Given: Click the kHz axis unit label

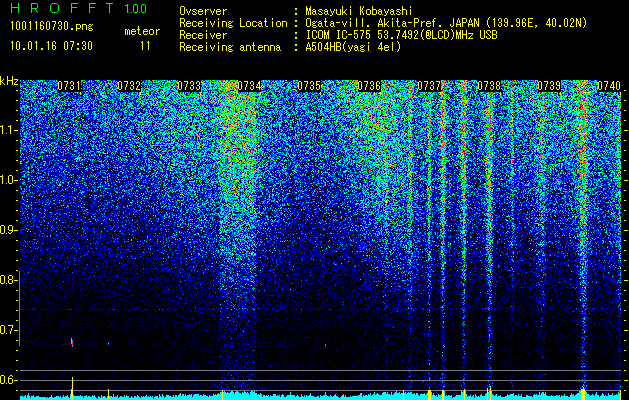Looking at the screenshot, I should coord(9,81).
